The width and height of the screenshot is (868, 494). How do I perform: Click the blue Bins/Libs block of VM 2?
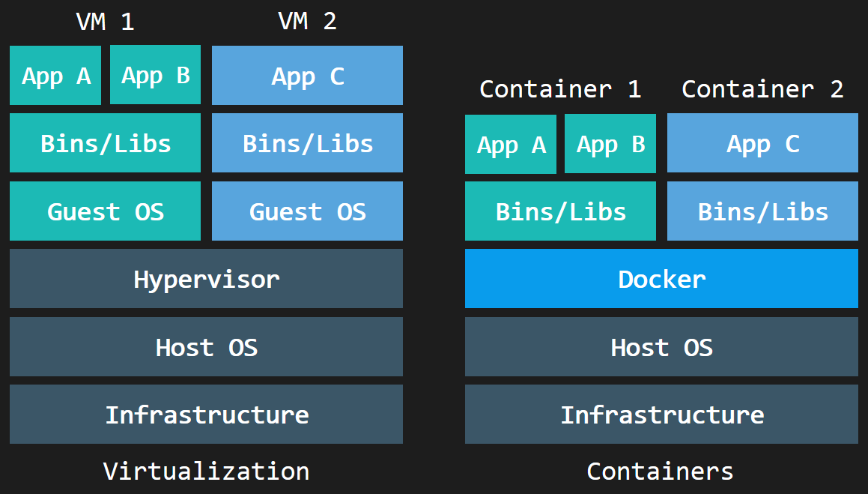point(307,143)
